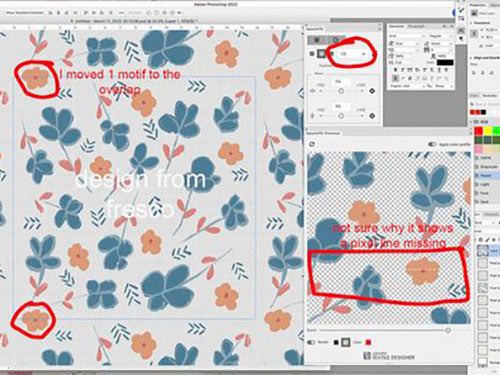This screenshot has height=375, width=500.
Task: Click the first align icon in Properties panel
Action: [x=475, y=73]
